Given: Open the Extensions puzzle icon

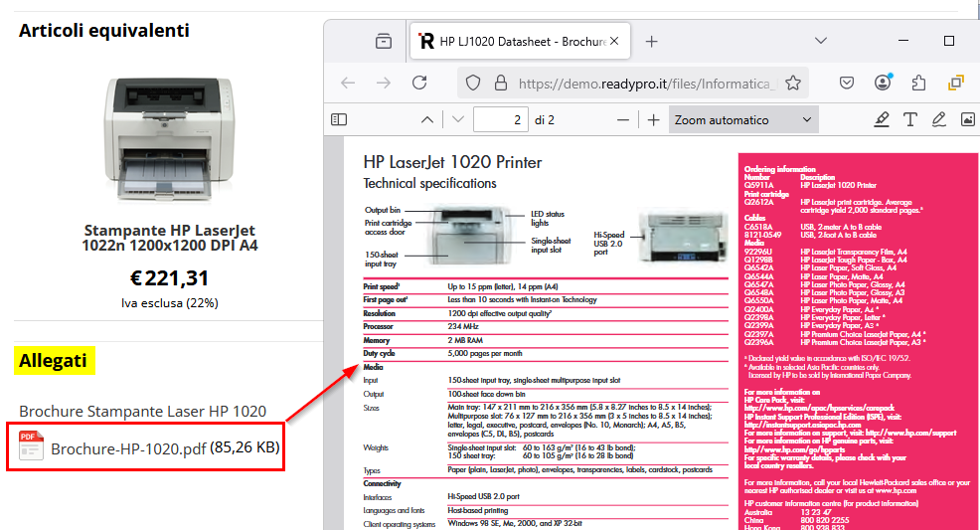Looking at the screenshot, I should [x=918, y=84].
